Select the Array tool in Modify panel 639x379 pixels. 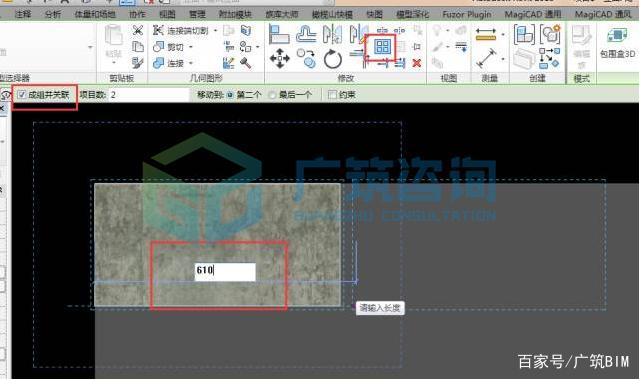[382, 47]
